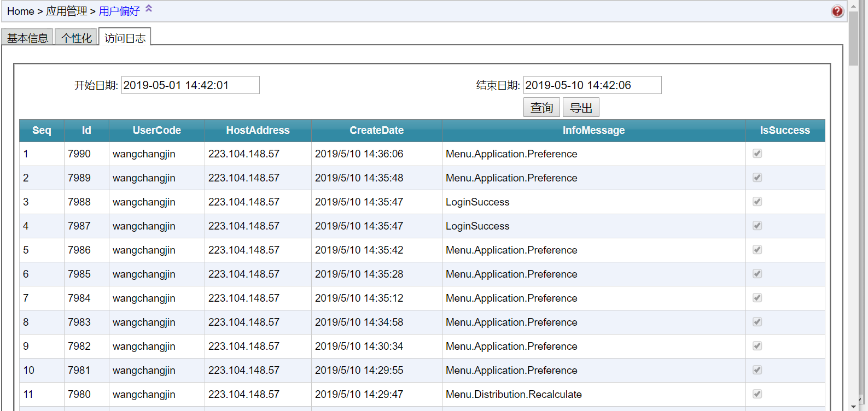Toggle IsSuccess checkbox for Id 7981
The width and height of the screenshot is (868, 411).
click(x=757, y=370)
